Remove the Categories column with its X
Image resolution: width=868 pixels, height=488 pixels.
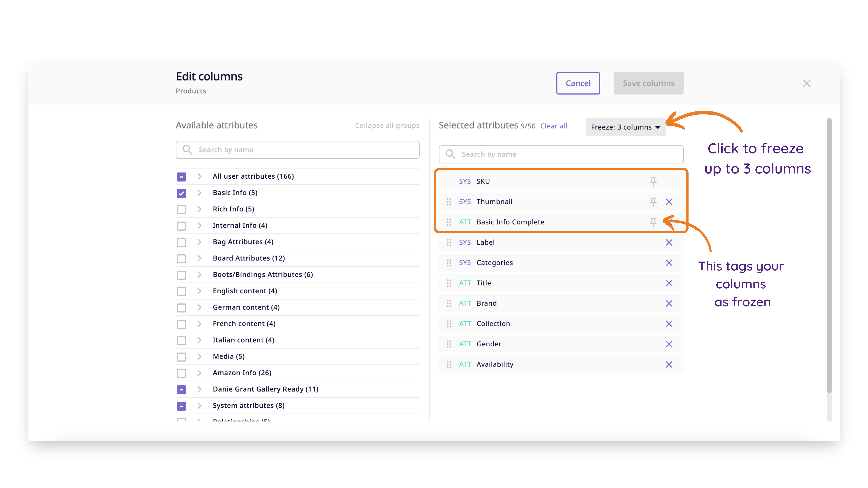[669, 263]
